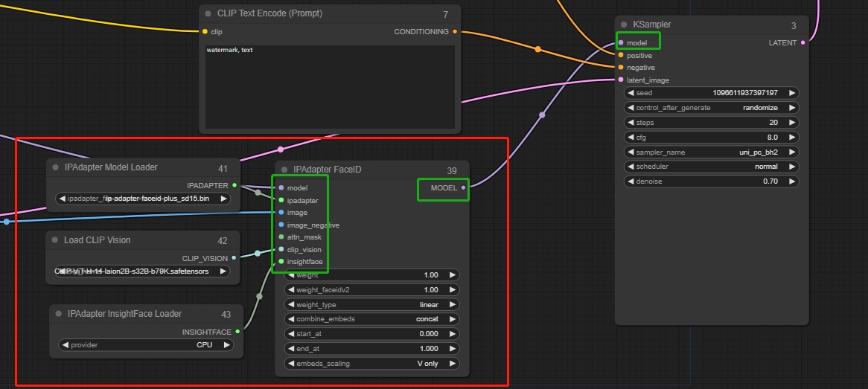The image size is (868, 389).
Task: Collapse the KSampler node using its title dot
Action: [624, 25]
